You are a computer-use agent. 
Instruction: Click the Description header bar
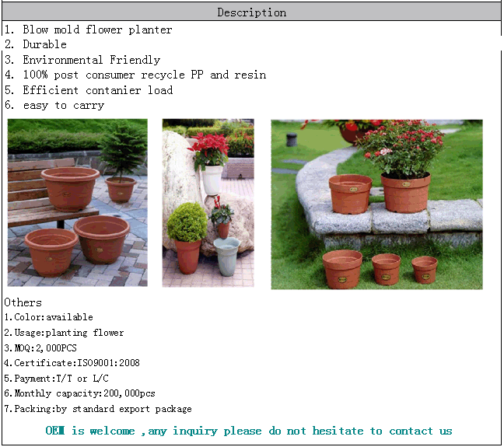pyautogui.click(x=252, y=12)
